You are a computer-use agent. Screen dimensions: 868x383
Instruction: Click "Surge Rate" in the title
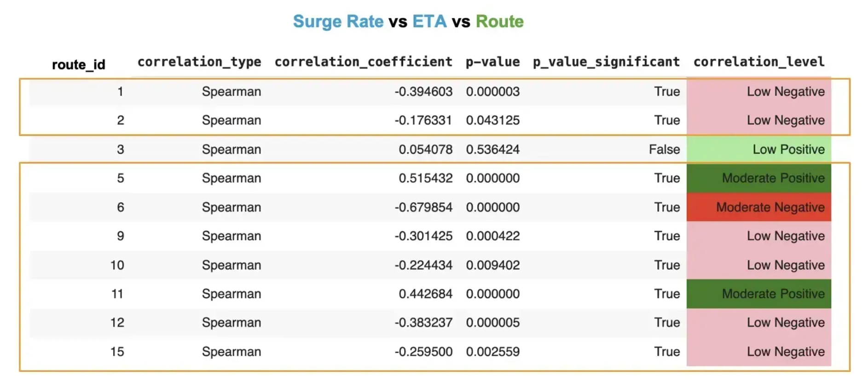pyautogui.click(x=338, y=22)
